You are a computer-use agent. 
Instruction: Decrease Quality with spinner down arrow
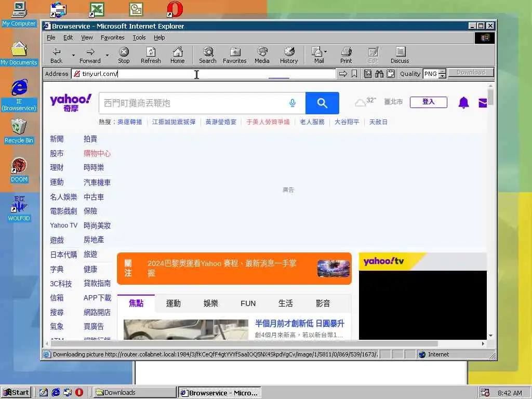point(443,76)
